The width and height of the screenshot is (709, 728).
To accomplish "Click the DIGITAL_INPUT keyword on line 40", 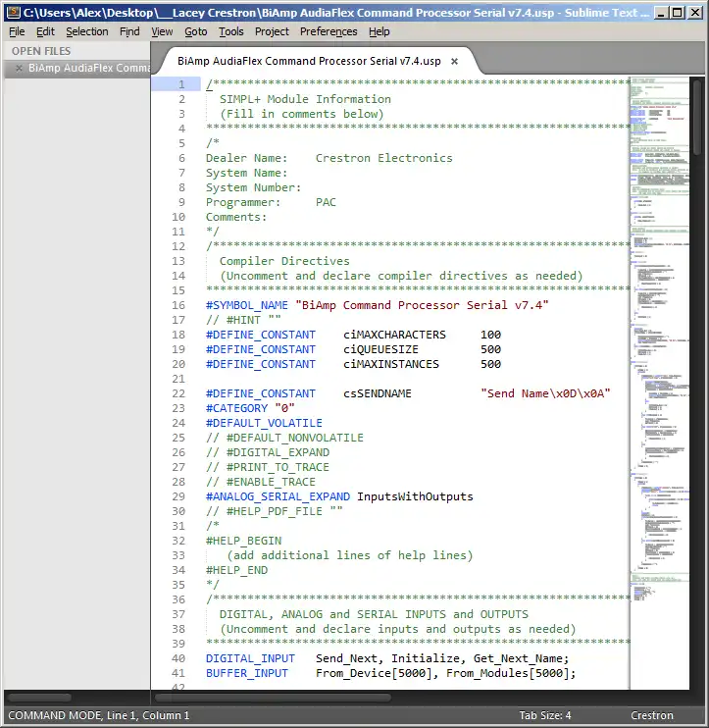I will 250,658.
